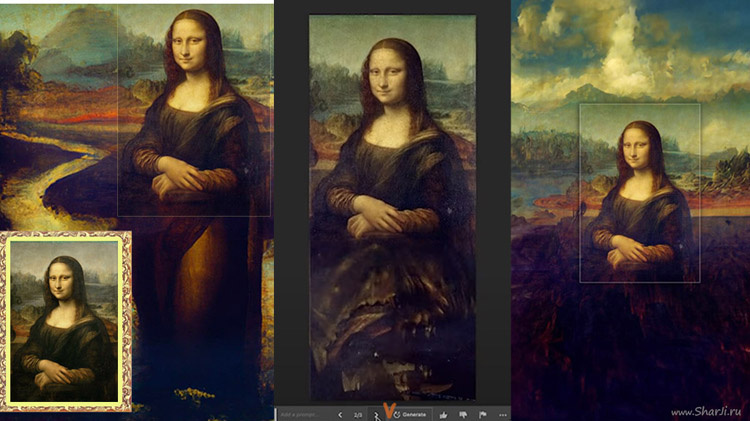
Task: Report the result with the flag icon
Action: click(x=483, y=415)
